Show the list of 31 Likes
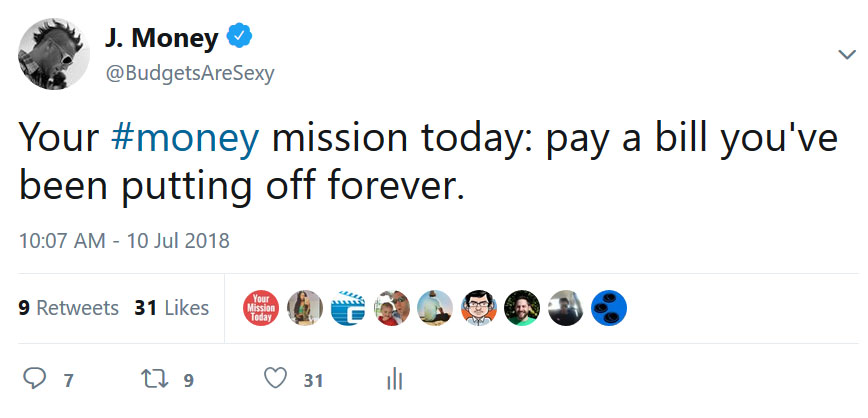Image resolution: width=868 pixels, height=418 pixels. [x=171, y=308]
